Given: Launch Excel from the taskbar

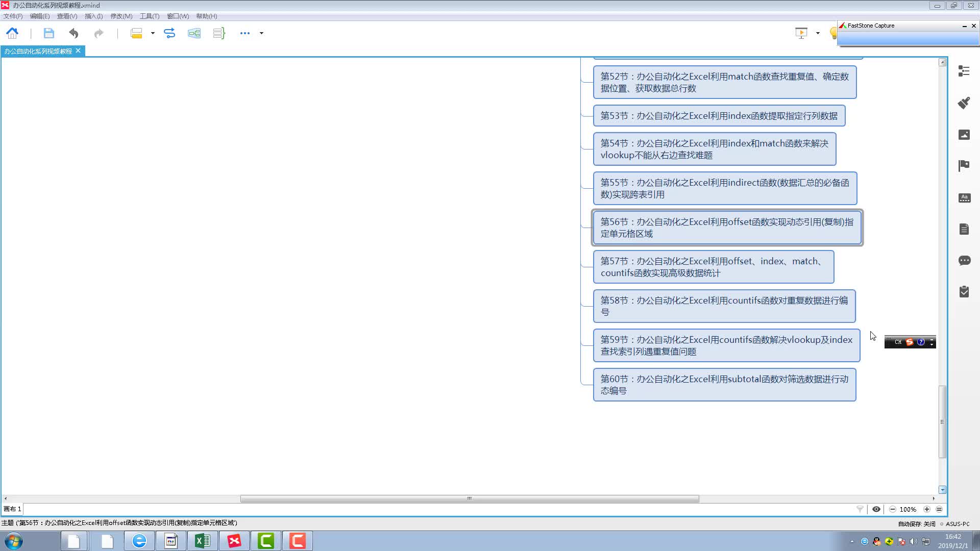Looking at the screenshot, I should [x=202, y=540].
